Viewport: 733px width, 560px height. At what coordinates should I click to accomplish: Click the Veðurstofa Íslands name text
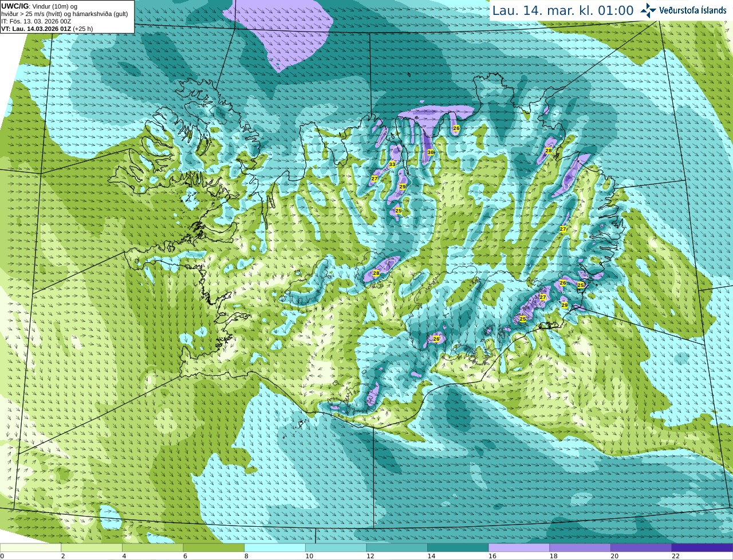click(x=693, y=10)
